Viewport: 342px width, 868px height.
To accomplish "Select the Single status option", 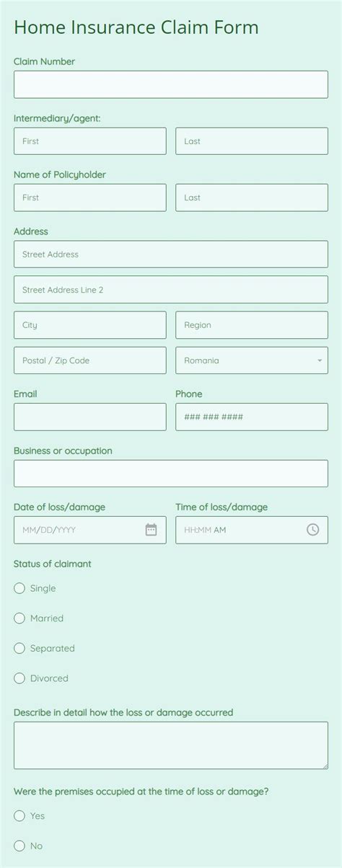I will 19,588.
